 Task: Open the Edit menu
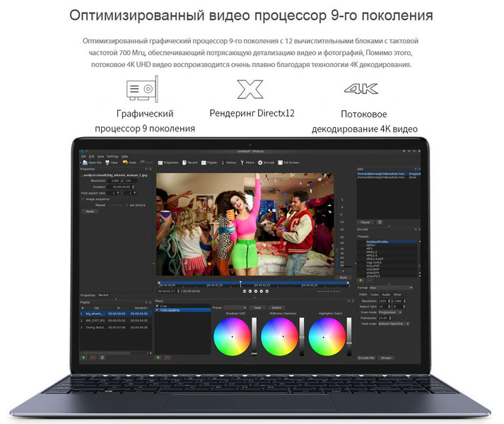tap(92, 157)
